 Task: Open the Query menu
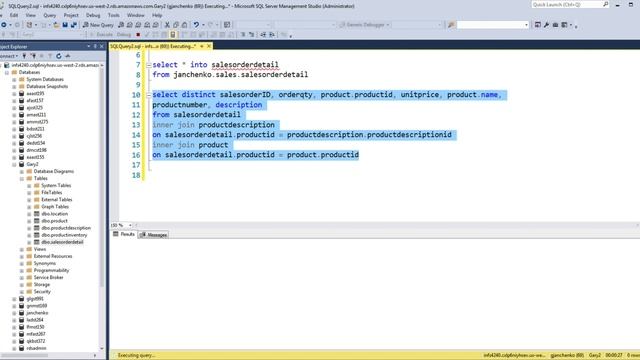coord(50,15)
